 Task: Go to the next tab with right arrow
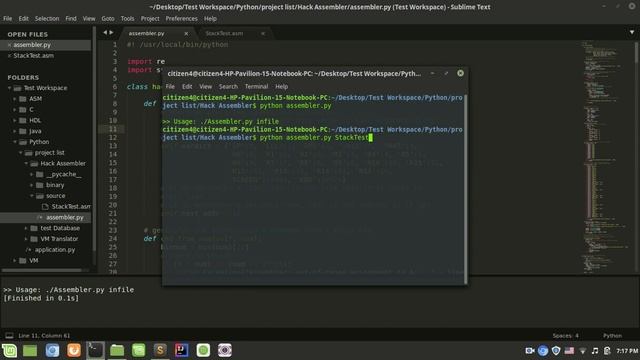coord(111,33)
